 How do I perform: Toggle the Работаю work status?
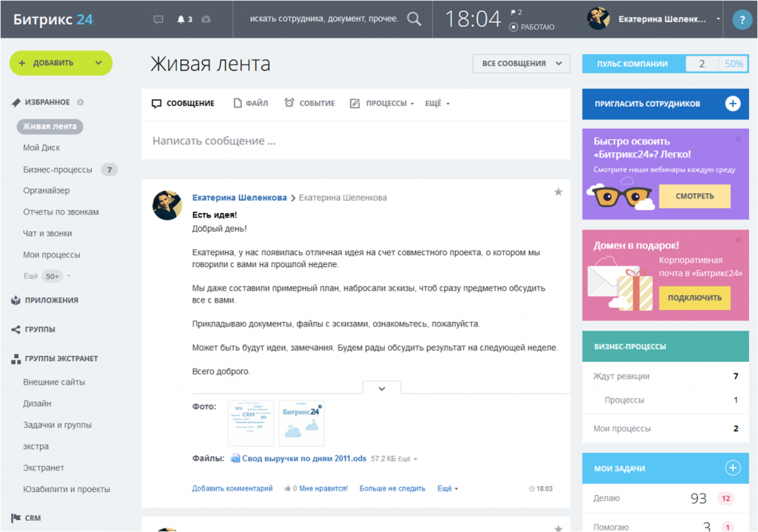point(532,27)
